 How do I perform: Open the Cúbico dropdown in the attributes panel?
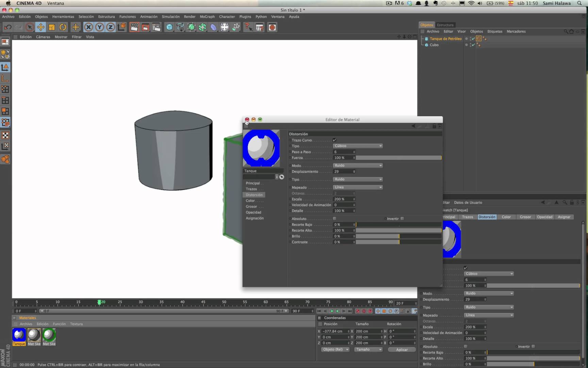489,274
